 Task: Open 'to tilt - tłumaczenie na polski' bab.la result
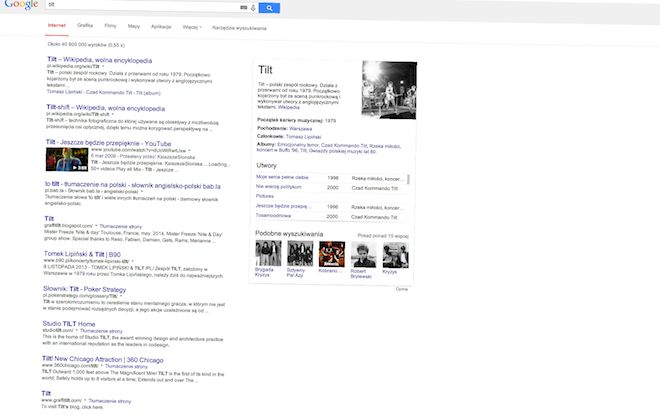point(133,185)
